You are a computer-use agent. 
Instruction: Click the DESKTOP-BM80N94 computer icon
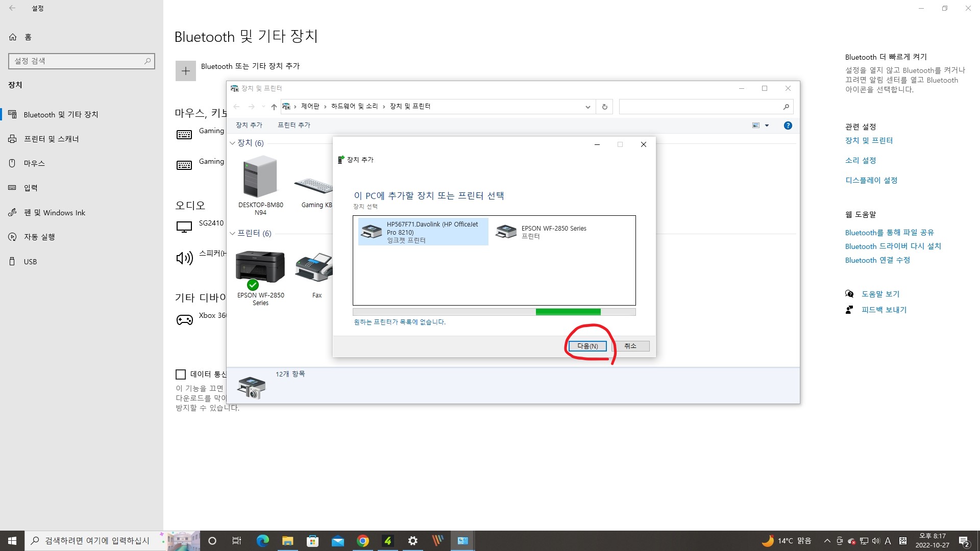(x=260, y=178)
